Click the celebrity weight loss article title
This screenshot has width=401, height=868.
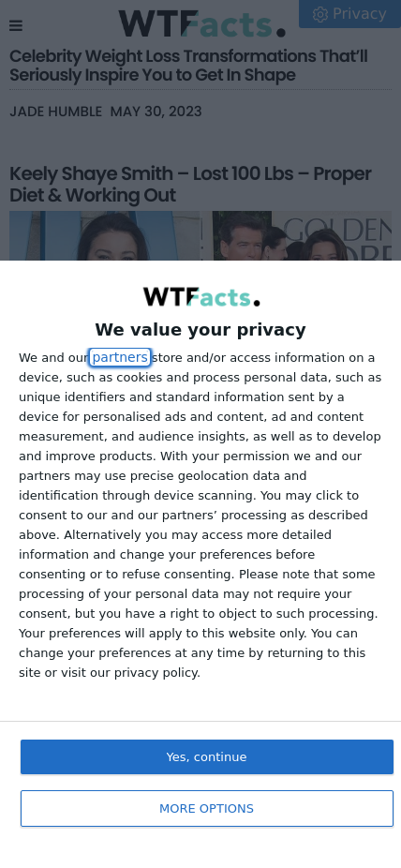(x=188, y=66)
